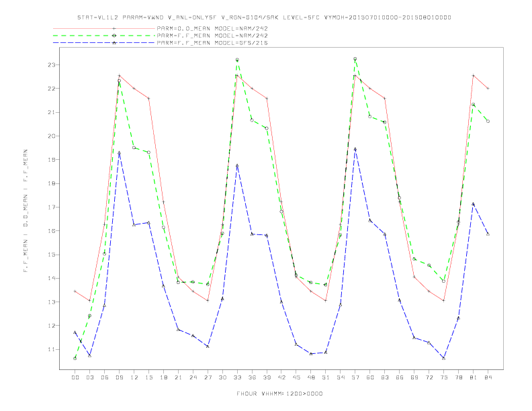Click green NAM circle marker at hour 00

(75, 359)
